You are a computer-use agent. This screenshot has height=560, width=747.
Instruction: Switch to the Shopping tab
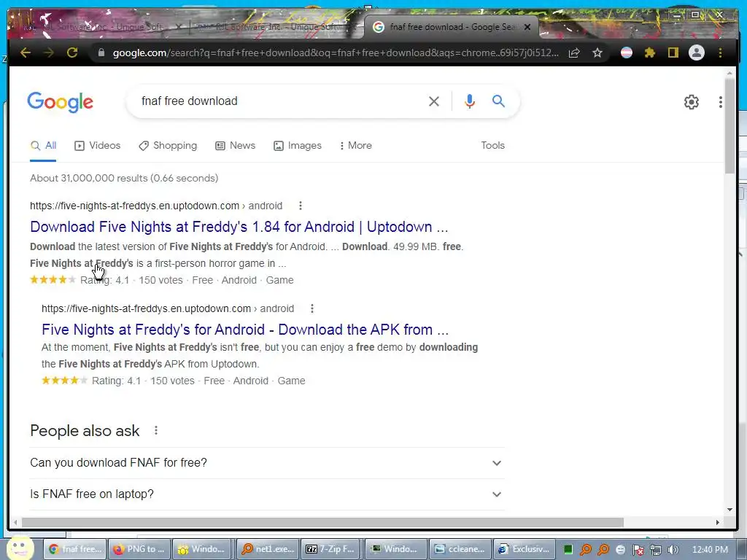[168, 146]
